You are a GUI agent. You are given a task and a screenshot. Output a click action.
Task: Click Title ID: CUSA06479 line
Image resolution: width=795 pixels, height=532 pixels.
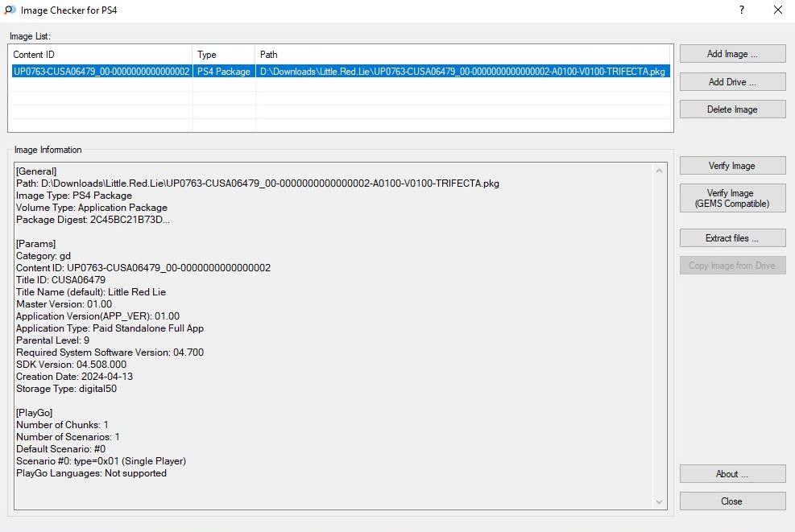click(61, 280)
